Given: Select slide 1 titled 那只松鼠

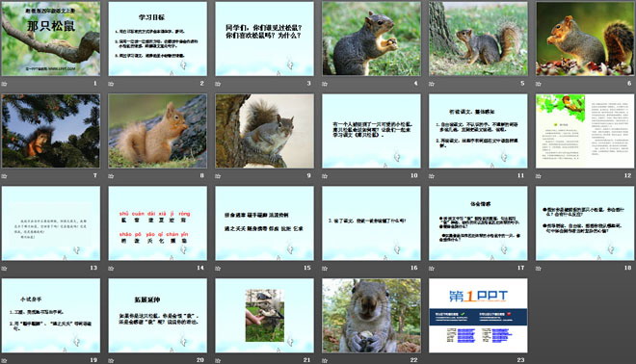Looking at the screenshot, I should point(51,39).
